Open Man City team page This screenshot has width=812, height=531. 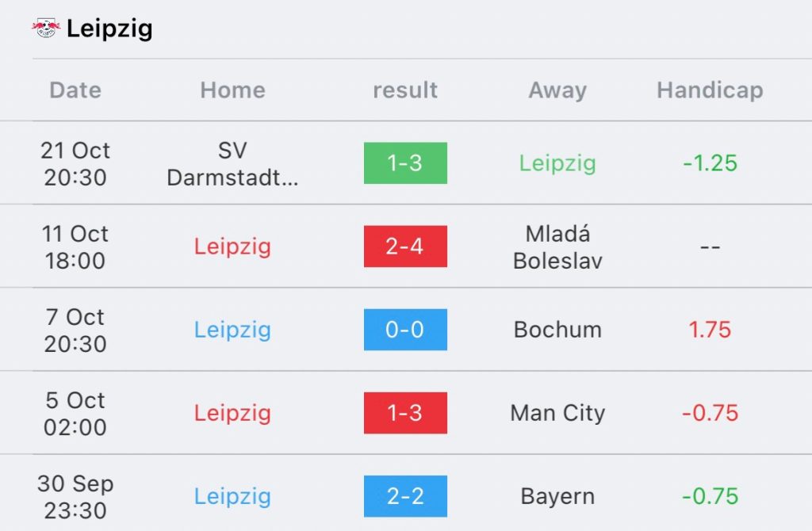click(x=557, y=413)
